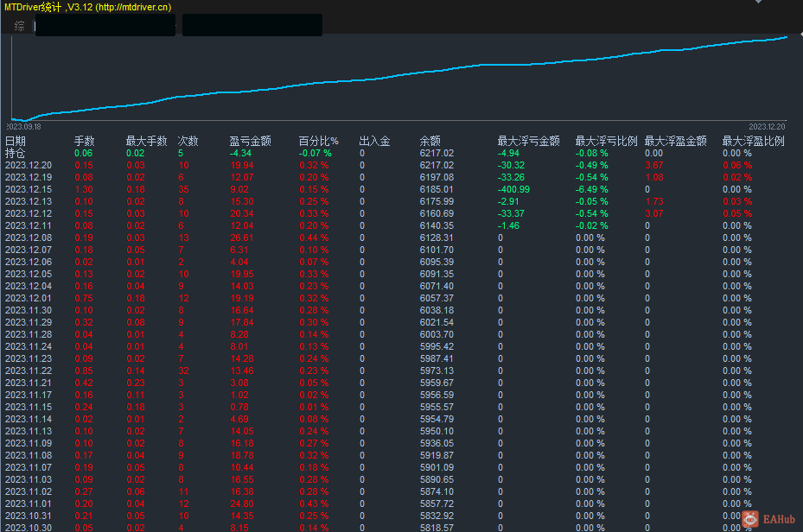Select the 2023.12.11 date row
This screenshot has width=803, height=532.
pyautogui.click(x=29, y=225)
